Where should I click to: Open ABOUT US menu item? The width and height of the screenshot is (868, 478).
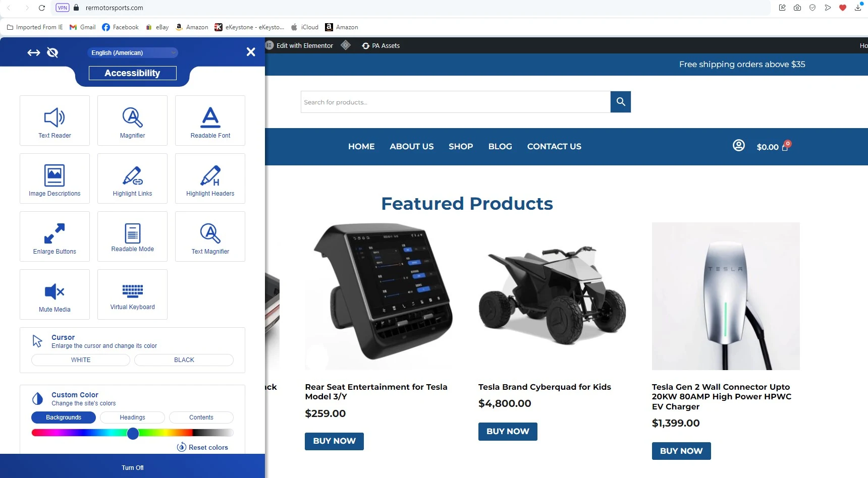pyautogui.click(x=411, y=147)
